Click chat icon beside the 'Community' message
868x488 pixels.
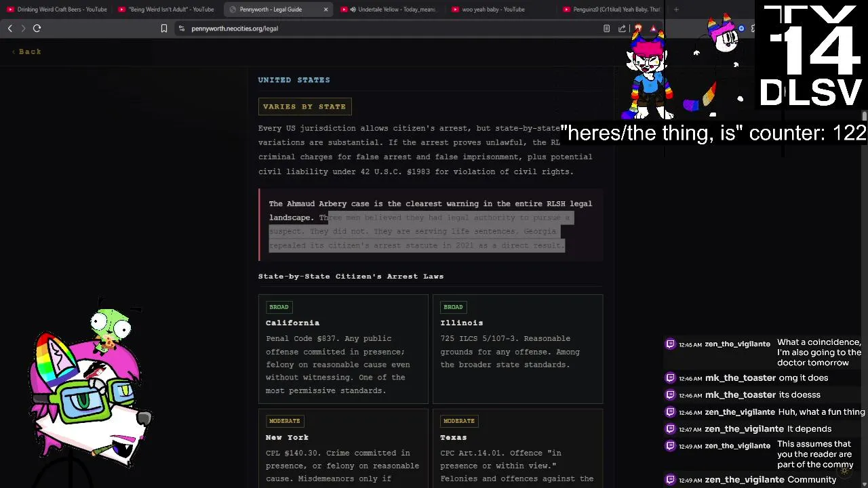670,480
